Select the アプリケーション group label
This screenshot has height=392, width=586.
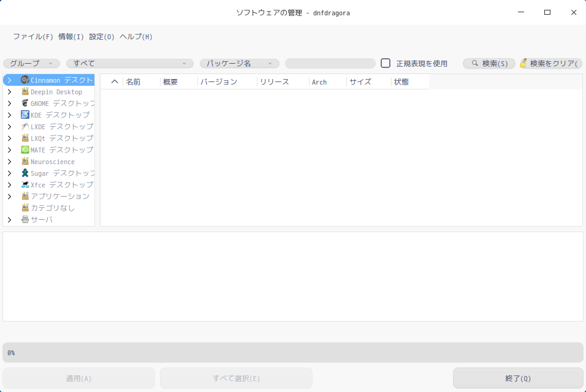click(x=60, y=197)
